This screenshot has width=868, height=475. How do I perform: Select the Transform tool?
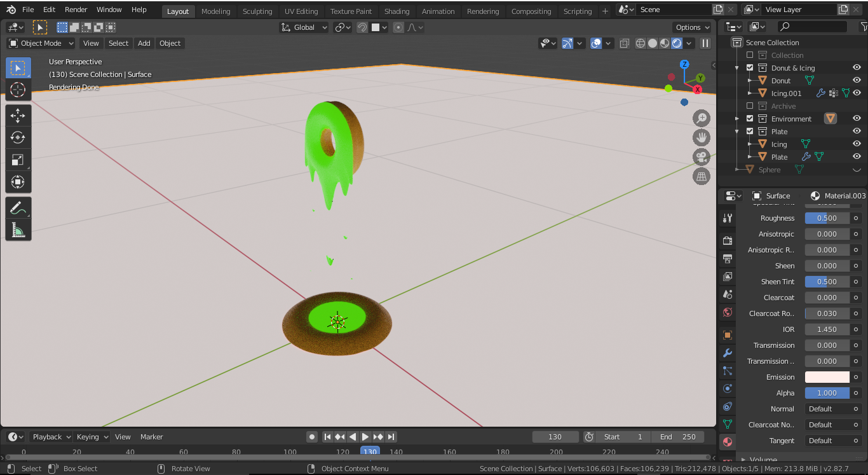(18, 182)
